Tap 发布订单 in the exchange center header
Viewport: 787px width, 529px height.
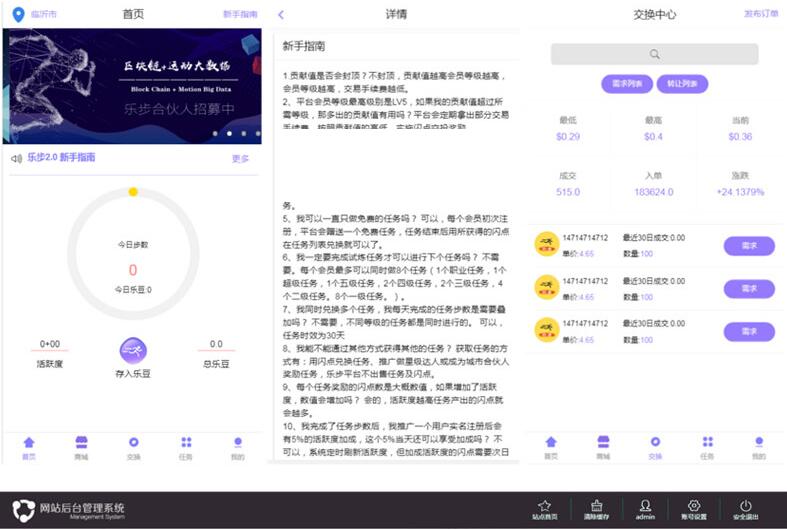tap(760, 15)
